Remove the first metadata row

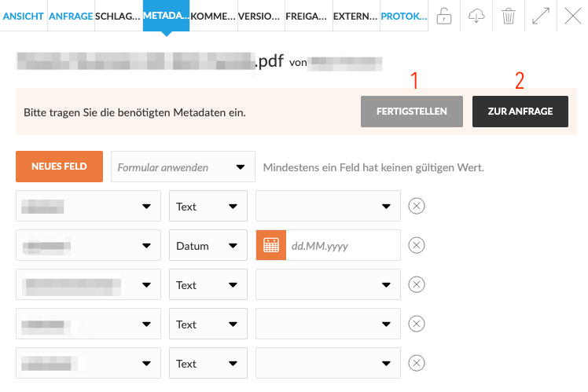click(417, 206)
